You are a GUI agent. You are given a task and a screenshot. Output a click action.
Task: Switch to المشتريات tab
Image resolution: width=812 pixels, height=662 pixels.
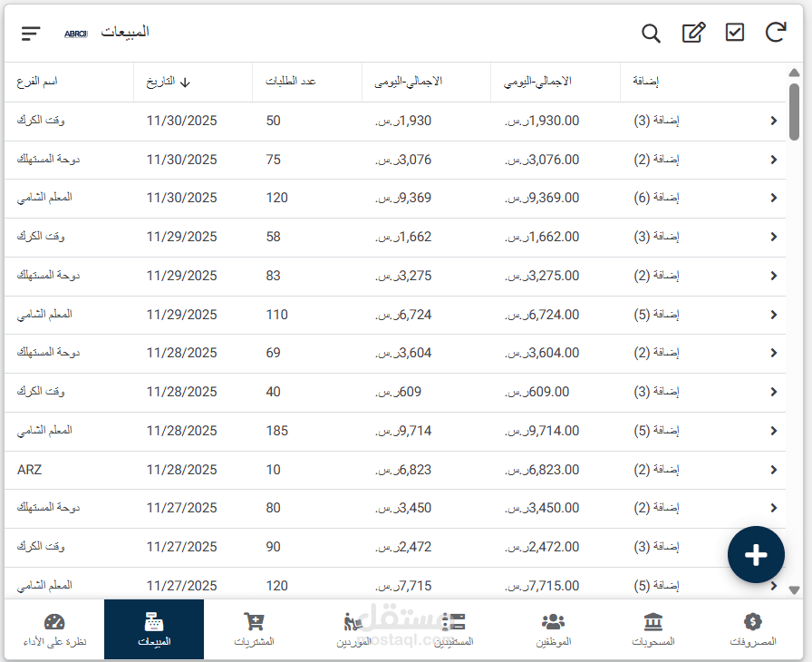[x=254, y=629]
